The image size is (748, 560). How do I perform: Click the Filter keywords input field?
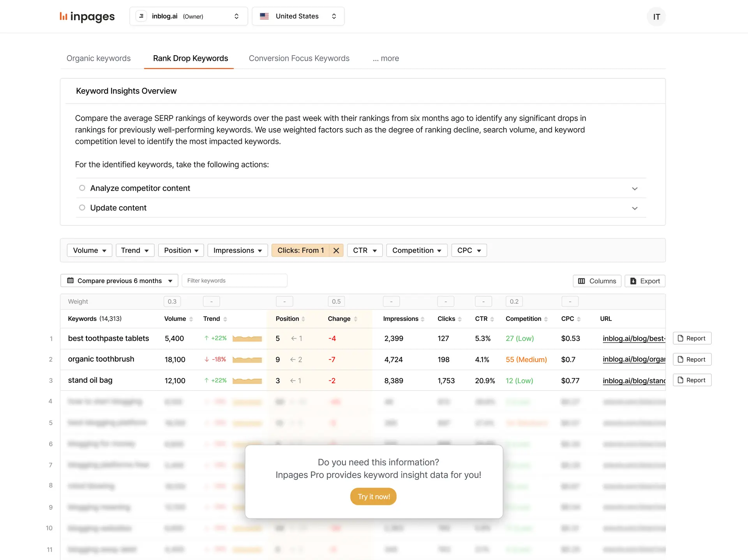[x=234, y=280]
